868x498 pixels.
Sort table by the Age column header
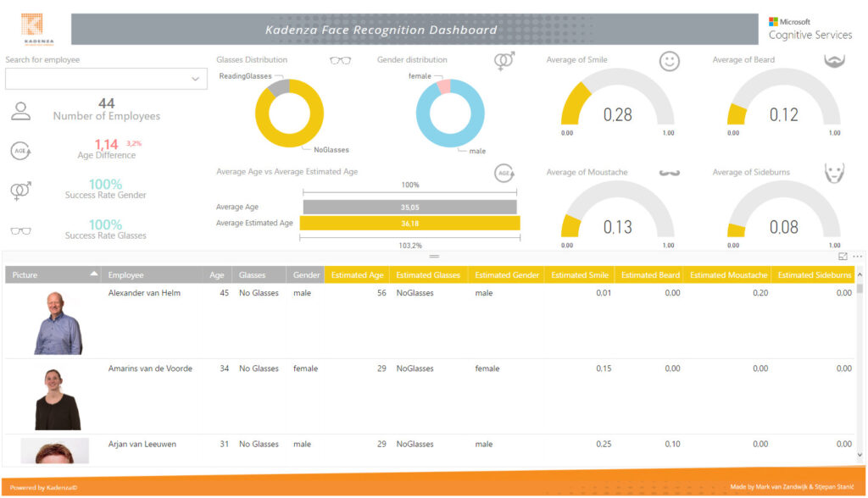[216, 275]
